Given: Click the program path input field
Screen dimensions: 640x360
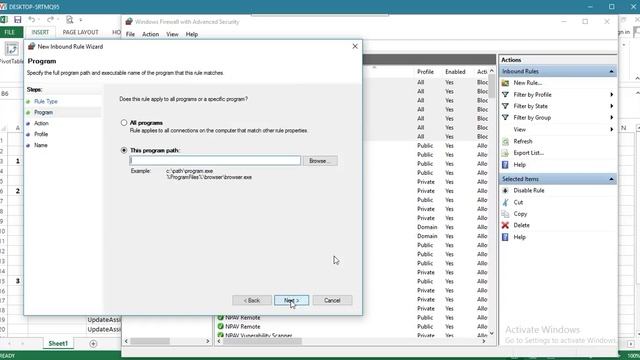Looking at the screenshot, I should pos(215,160).
